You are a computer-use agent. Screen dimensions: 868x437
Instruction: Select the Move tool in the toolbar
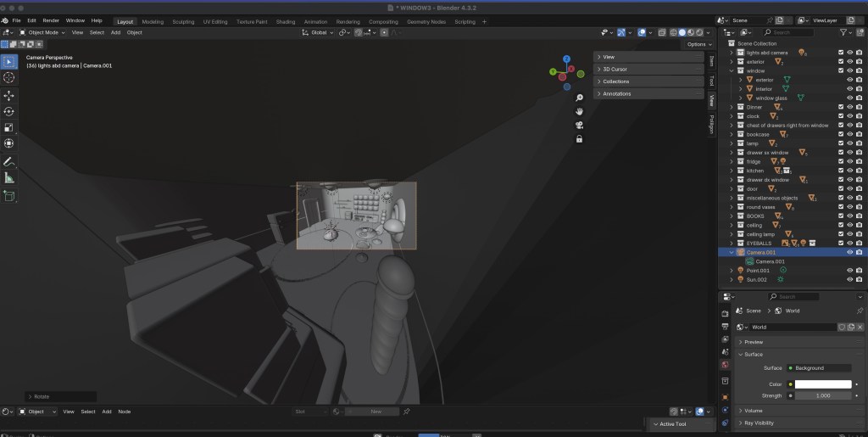tap(9, 95)
